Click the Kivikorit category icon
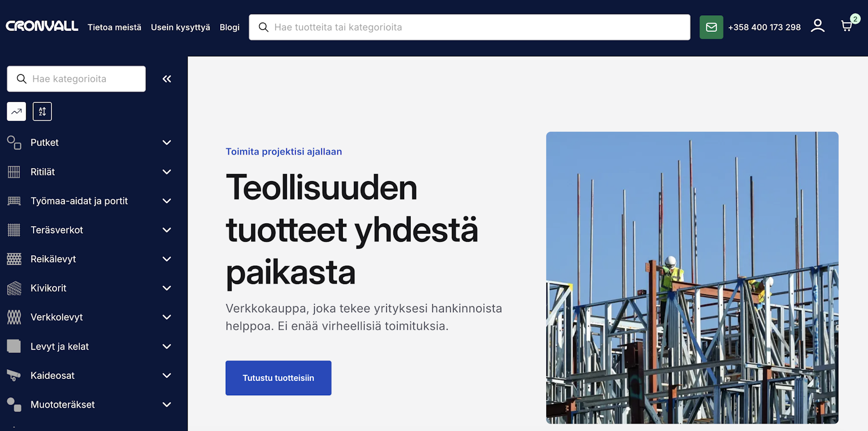The height and width of the screenshot is (431, 868). tap(14, 288)
